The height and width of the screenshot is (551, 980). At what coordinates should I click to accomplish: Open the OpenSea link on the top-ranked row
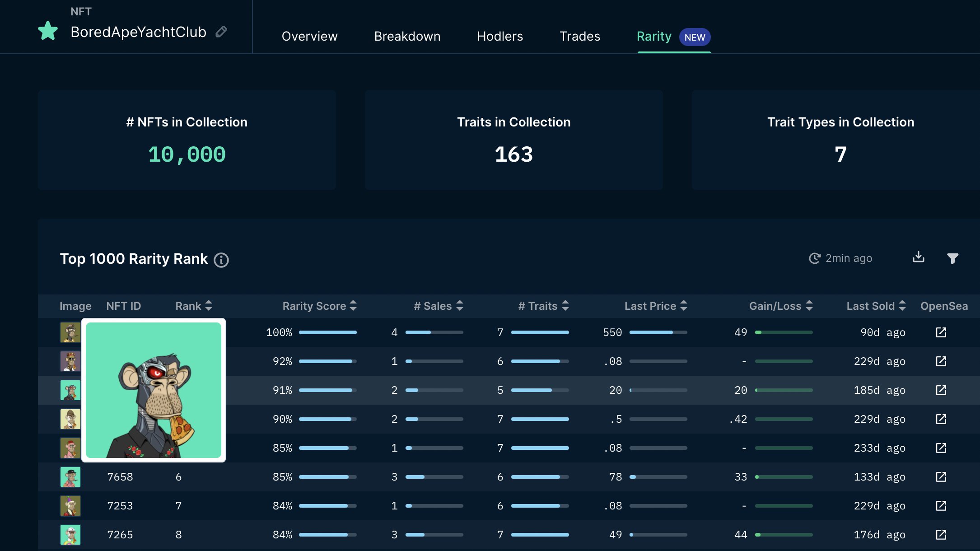[x=941, y=332]
